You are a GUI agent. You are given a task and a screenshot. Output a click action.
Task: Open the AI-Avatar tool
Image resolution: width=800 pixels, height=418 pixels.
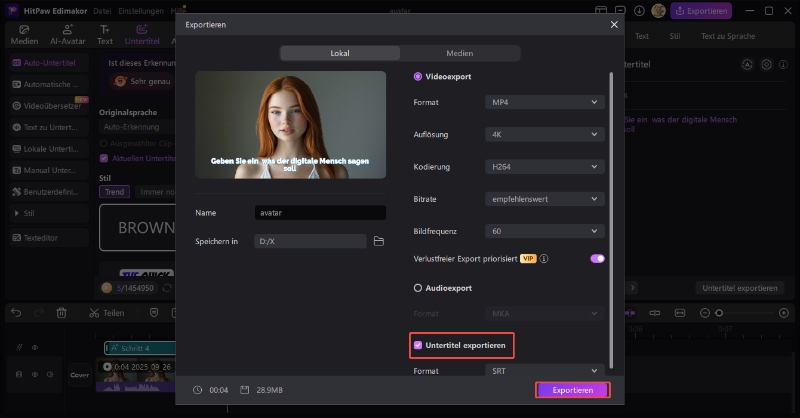(x=68, y=35)
